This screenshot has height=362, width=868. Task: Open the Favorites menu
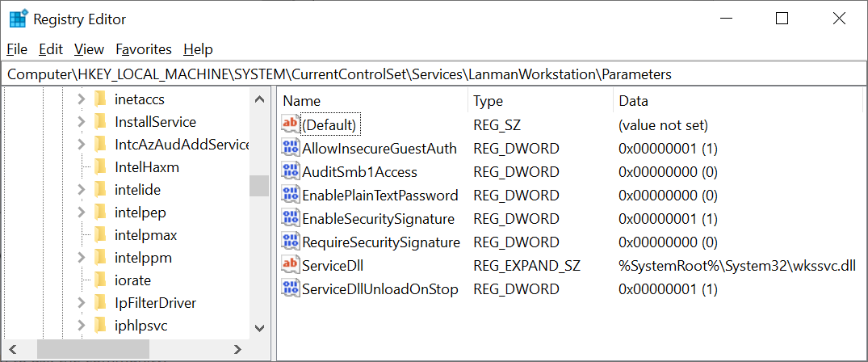point(144,49)
